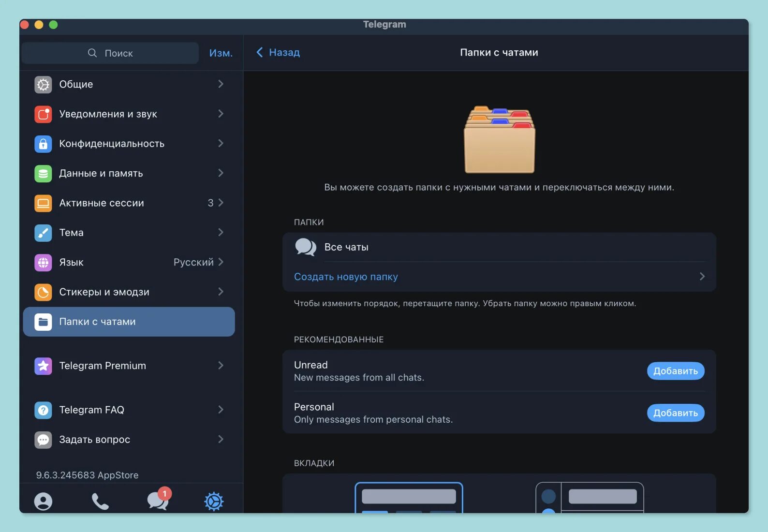Add the Unread recommended folder
768x532 pixels.
[x=676, y=371]
